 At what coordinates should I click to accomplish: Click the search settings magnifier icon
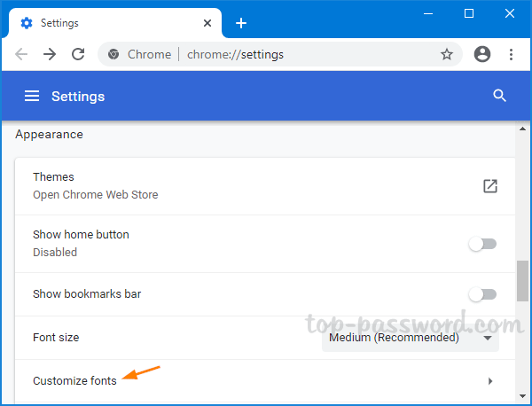pyautogui.click(x=499, y=96)
